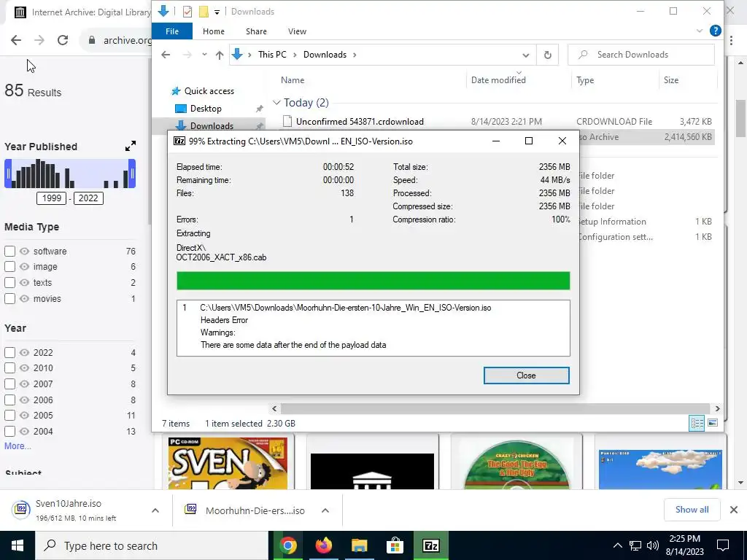
Task: Open Chrome from the taskbar
Action: pyautogui.click(x=287, y=545)
